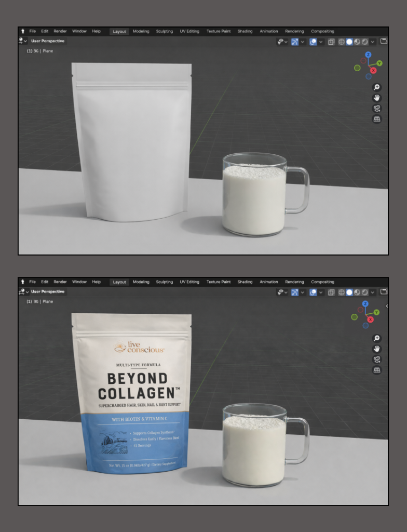Open shading options dropdown in top viewport
Viewport: 407px width, 532px height.
(x=373, y=42)
